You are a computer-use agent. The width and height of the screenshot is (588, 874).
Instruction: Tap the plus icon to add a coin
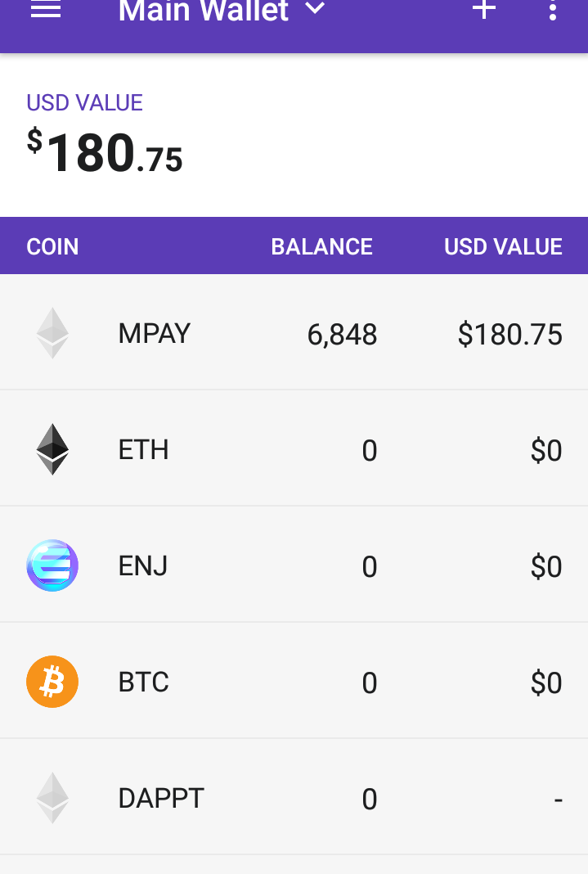pos(484,9)
